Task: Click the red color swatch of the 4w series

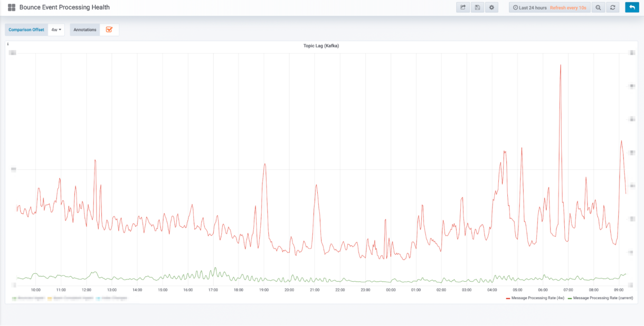Action: [x=508, y=299]
